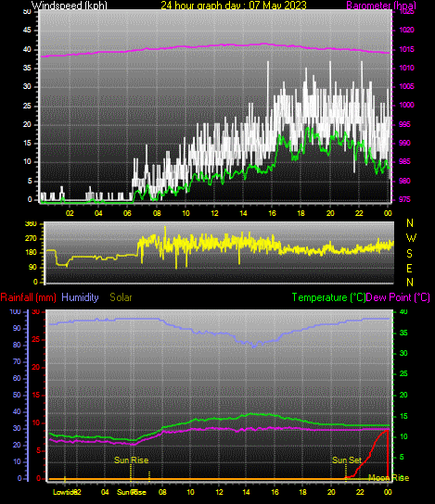435x504 pixels.
Task: Click compass letter "S" beside wind direction chart
Action: point(409,254)
